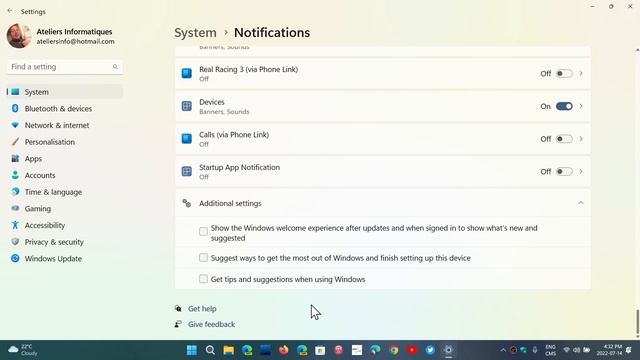Open Google Chrome from taskbar
Viewport: 640px width, 360px height.
click(x=393, y=350)
